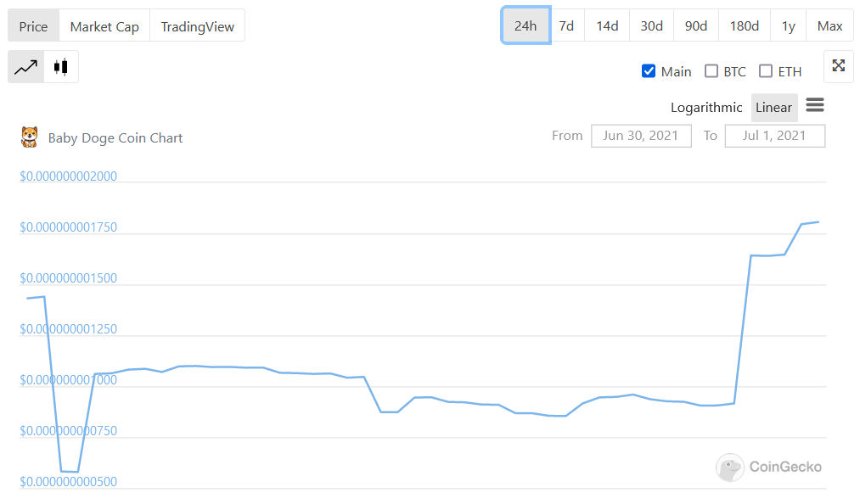Select the line chart icon
Image resolution: width=860 pixels, height=504 pixels.
click(25, 66)
